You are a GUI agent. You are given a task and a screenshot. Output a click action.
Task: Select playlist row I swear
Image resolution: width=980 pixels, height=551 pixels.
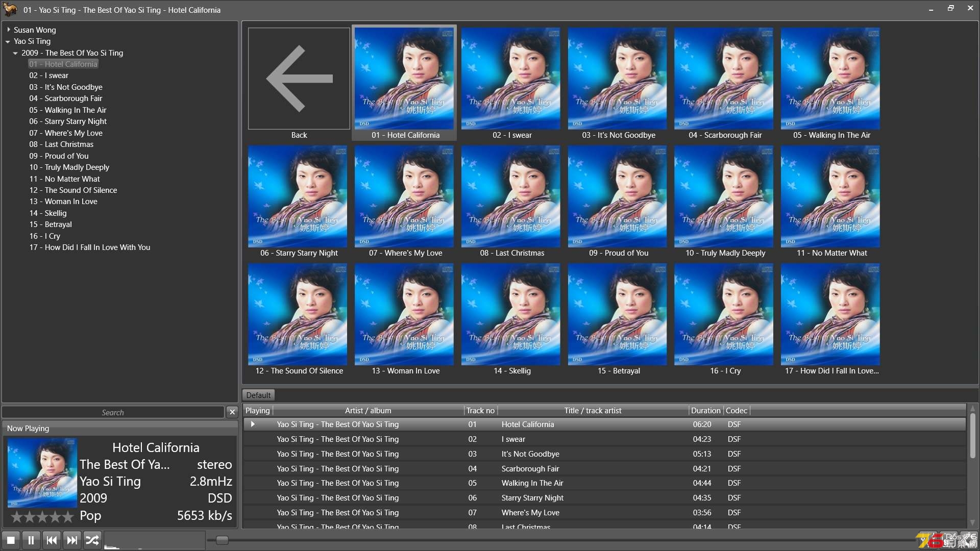[x=604, y=439]
